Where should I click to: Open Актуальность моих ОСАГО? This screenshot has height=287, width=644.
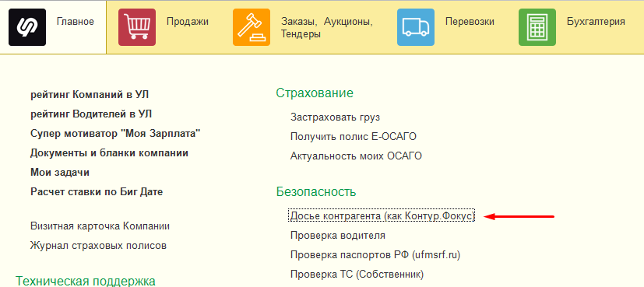[356, 156]
